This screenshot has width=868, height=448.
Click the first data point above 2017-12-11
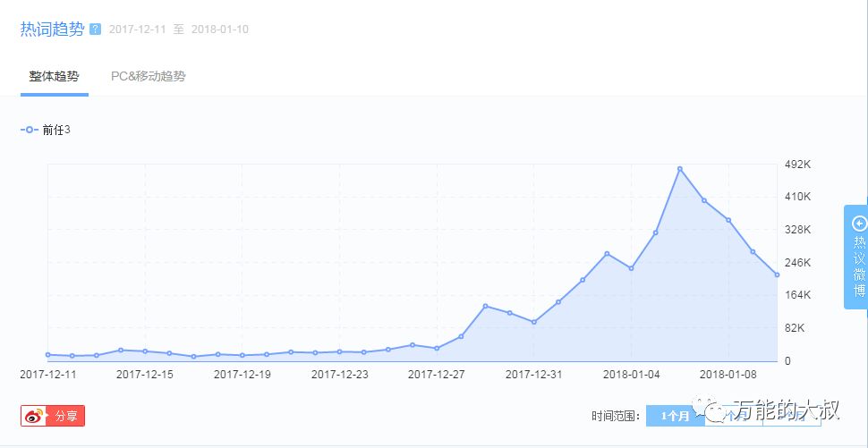point(47,355)
